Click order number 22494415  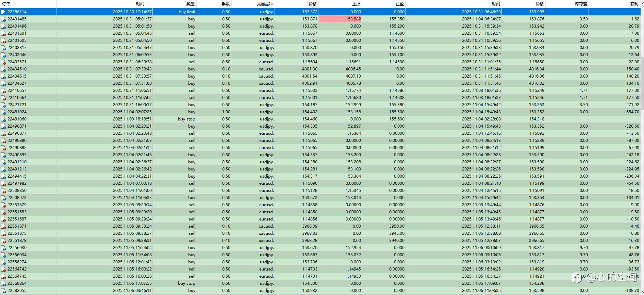(x=17, y=176)
